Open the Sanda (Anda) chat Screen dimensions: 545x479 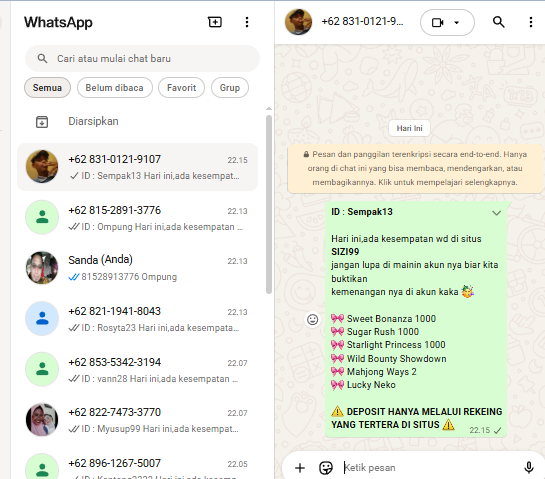click(x=137, y=268)
